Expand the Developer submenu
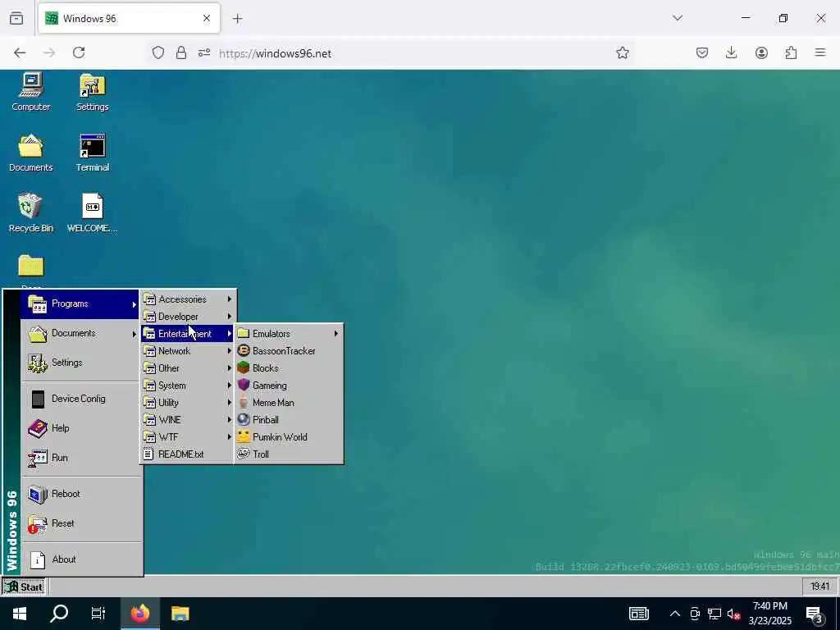Screen dimensions: 840x630 188,317
